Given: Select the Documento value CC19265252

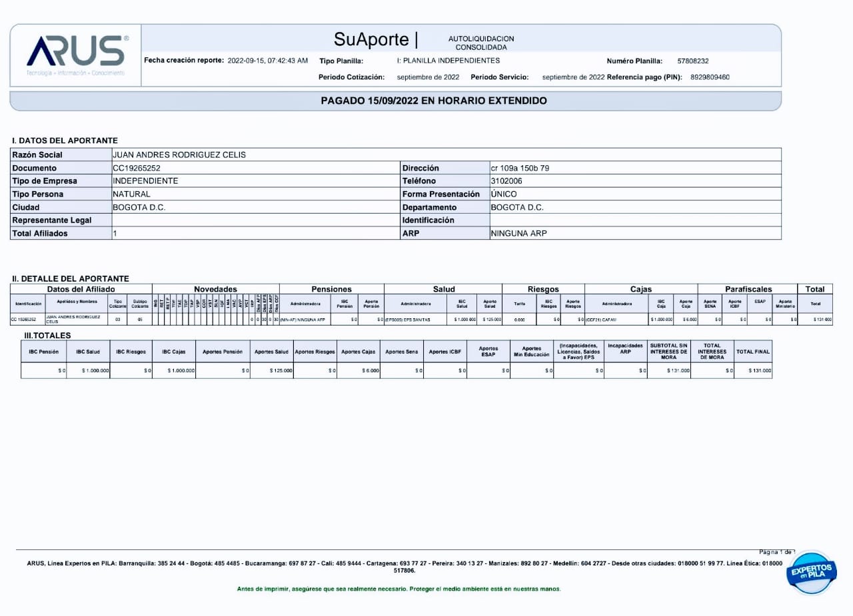Looking at the screenshot, I should point(137,168).
